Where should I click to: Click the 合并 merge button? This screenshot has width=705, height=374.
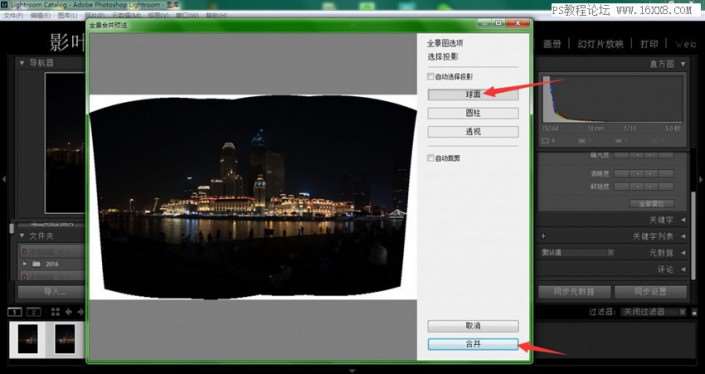tap(473, 344)
